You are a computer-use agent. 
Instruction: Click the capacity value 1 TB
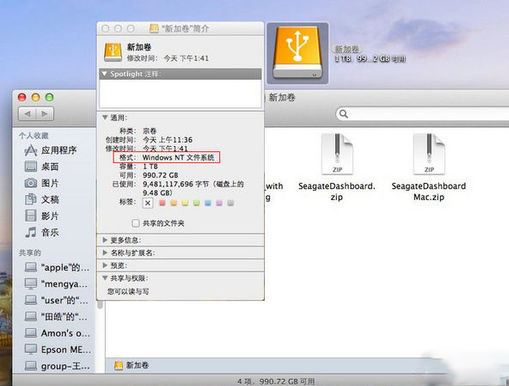(x=150, y=166)
